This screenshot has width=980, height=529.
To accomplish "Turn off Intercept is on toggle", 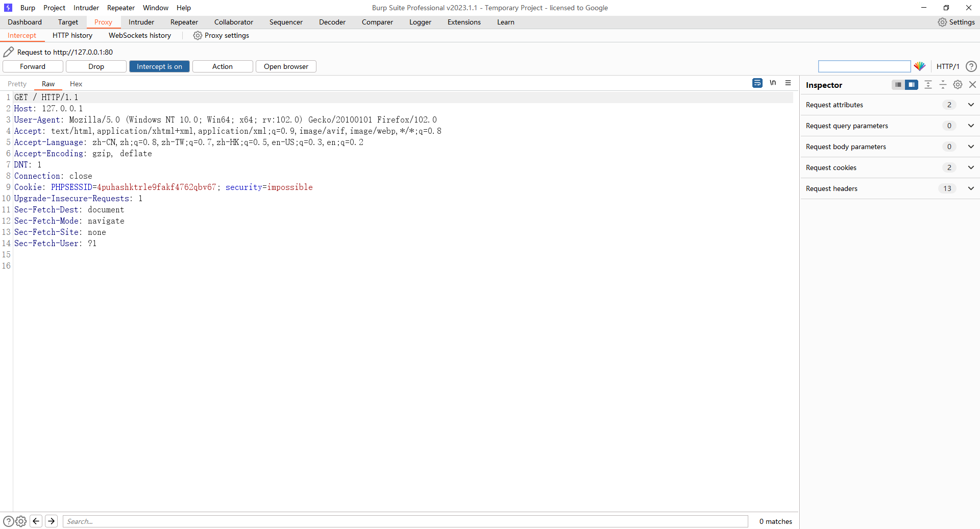I will [x=159, y=66].
